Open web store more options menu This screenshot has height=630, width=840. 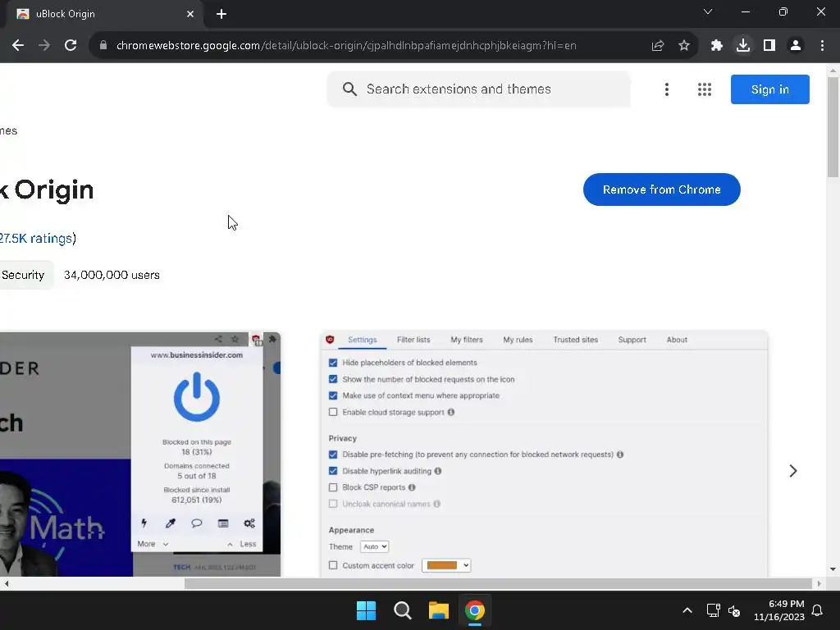pyautogui.click(x=666, y=89)
